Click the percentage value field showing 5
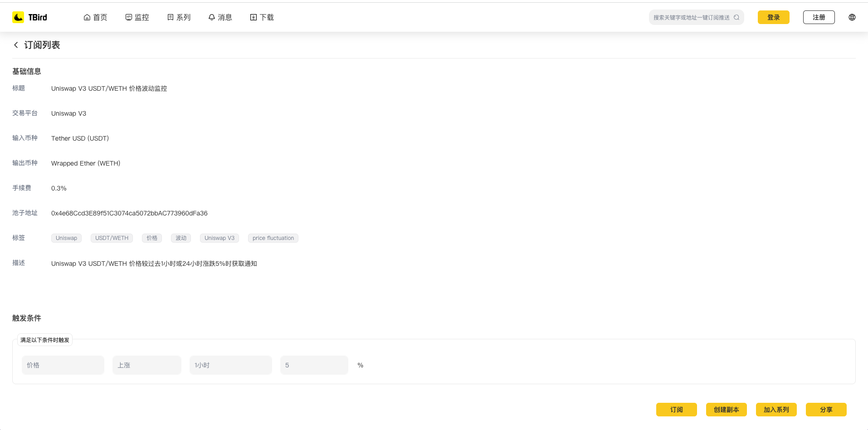 pyautogui.click(x=314, y=365)
